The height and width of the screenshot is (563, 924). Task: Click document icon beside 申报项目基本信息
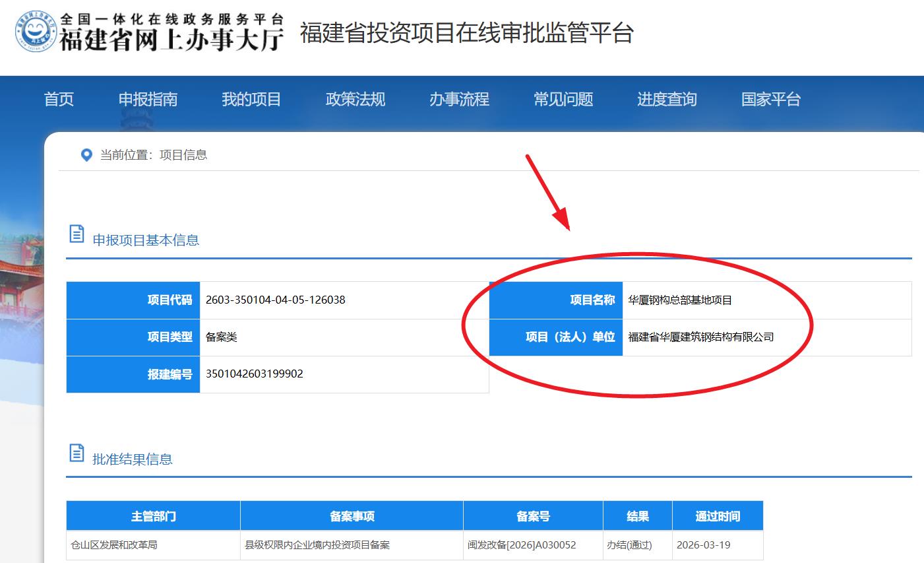coord(77,234)
